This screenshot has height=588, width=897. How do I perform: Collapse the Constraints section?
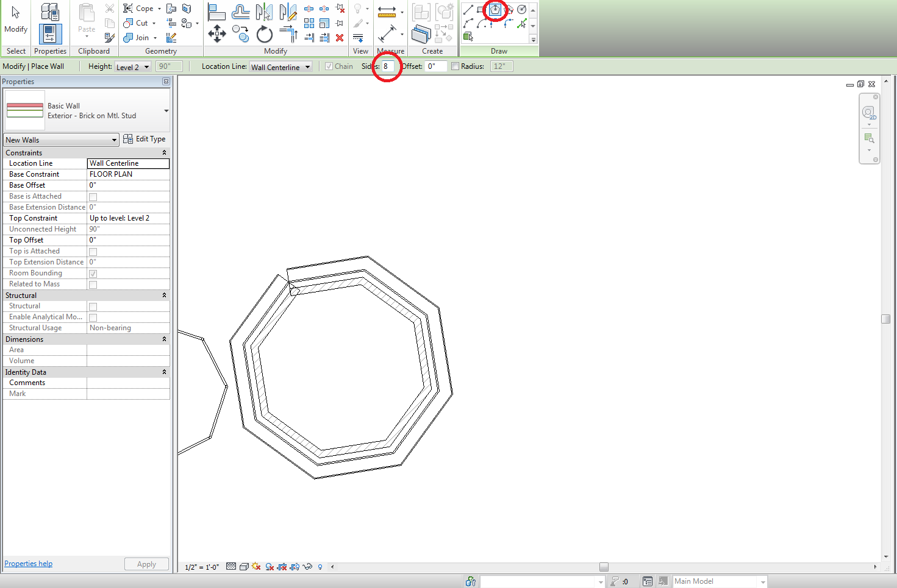click(x=164, y=153)
